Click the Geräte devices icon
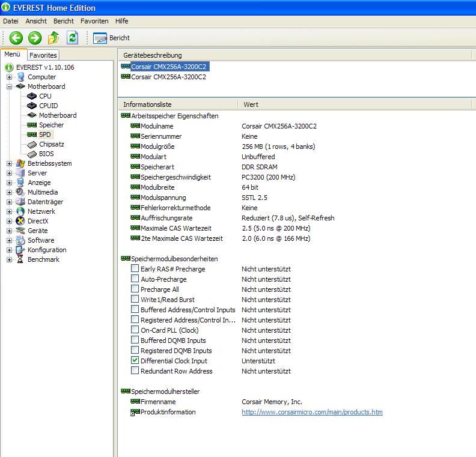476x457 pixels. pyautogui.click(x=20, y=231)
